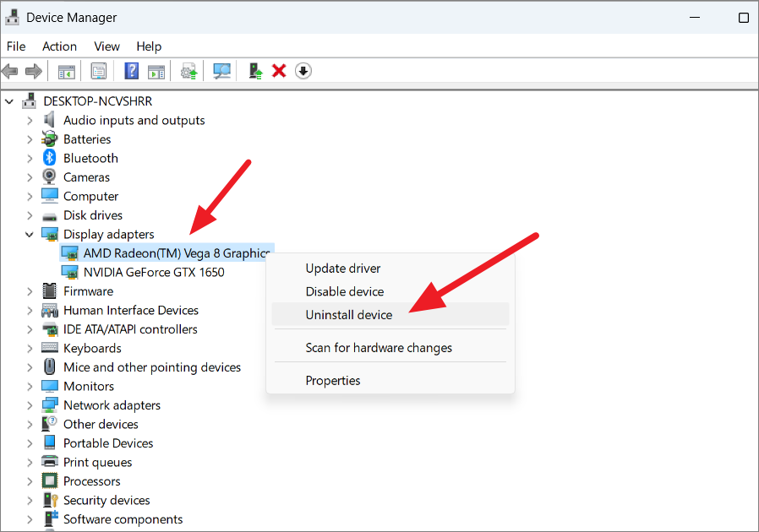Click Show/Hide Console Tree toolbar icon

(66, 72)
